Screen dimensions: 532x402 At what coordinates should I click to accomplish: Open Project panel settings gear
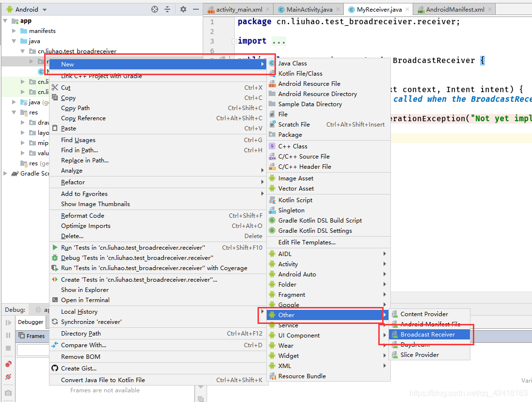(x=183, y=10)
